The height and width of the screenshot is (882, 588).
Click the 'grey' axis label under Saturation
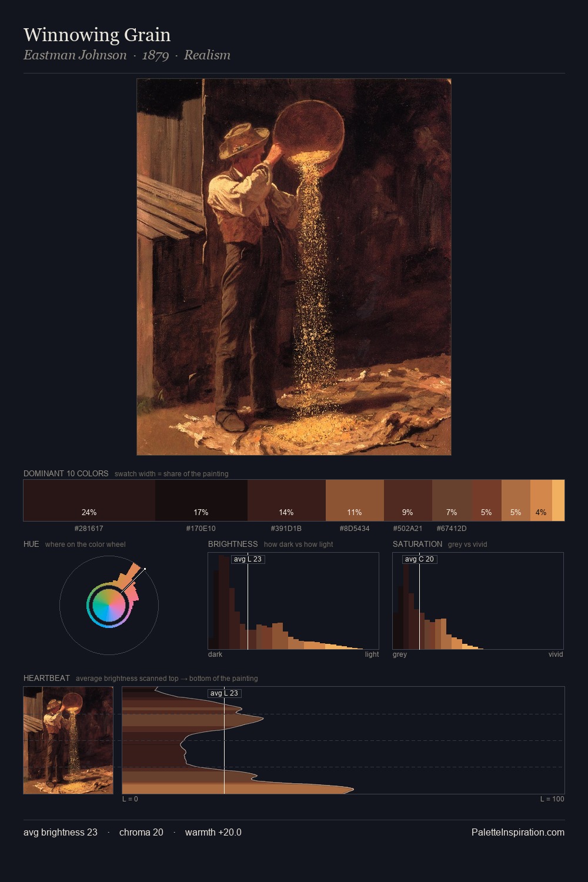(x=400, y=654)
